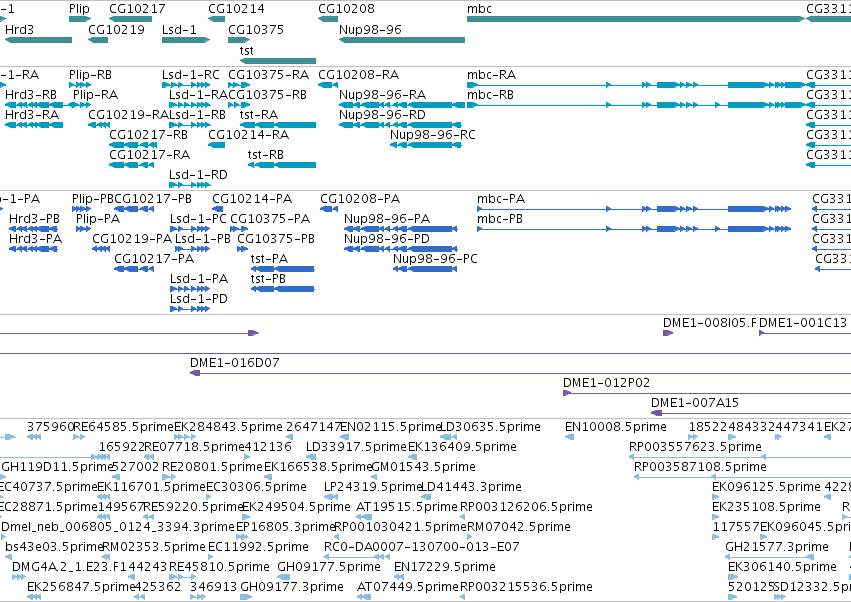
Task: Click protein CG10214-PA
Action: coord(252,199)
